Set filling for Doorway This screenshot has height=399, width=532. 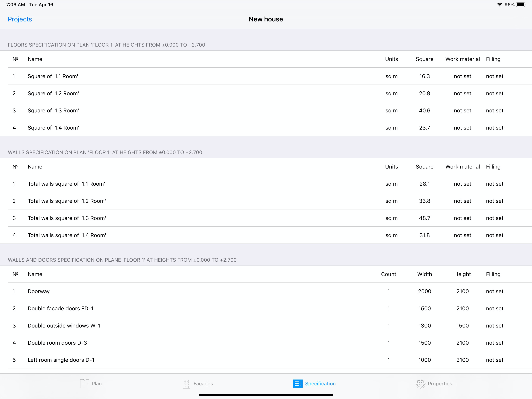click(x=494, y=291)
